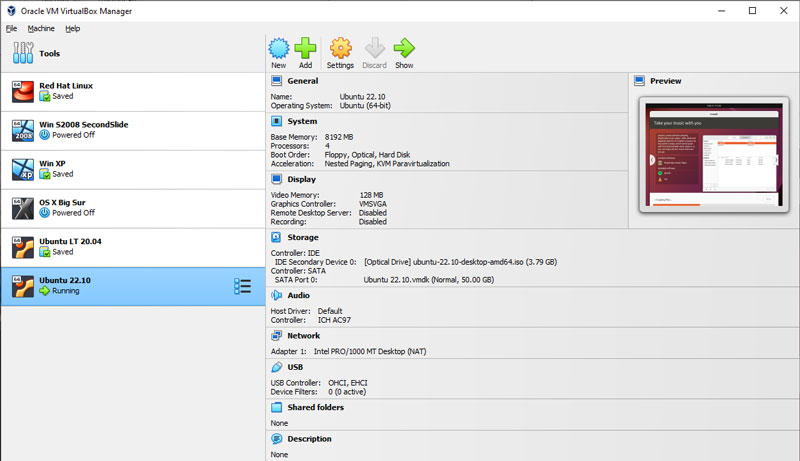The image size is (800, 461).
Task: Select the Win XP machine name
Action: point(52,163)
